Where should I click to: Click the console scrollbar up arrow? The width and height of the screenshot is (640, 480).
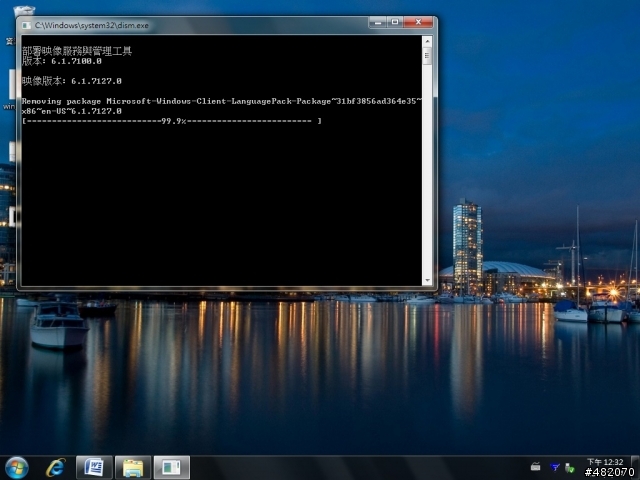427,41
